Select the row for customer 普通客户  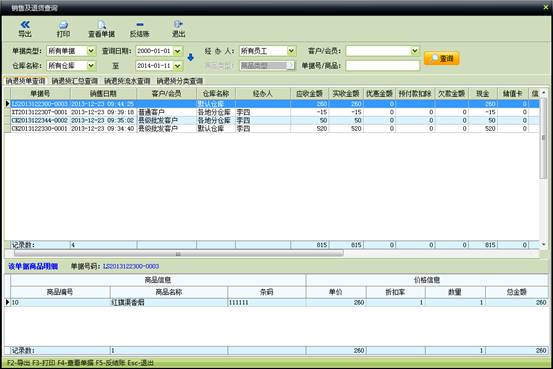coord(272,112)
